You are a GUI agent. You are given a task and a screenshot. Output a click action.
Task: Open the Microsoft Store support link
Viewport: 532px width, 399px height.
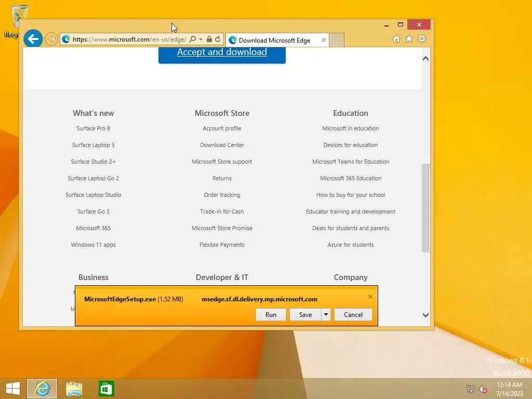222,162
